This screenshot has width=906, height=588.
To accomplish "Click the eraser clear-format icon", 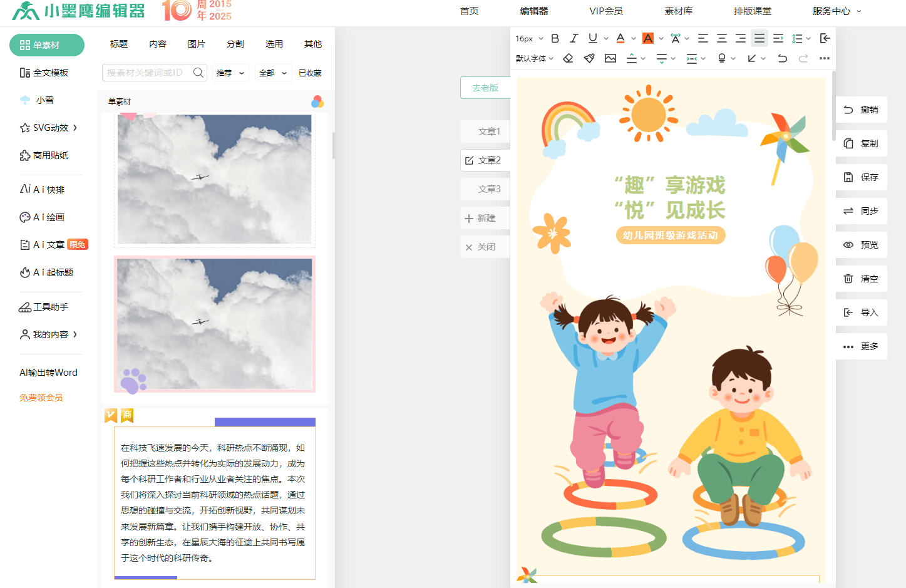I will 568,58.
